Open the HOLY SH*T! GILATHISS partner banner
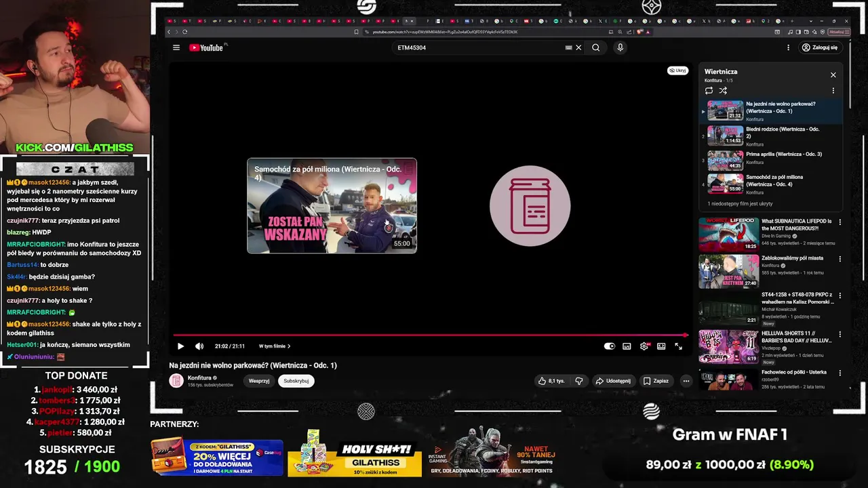Screen dimensions: 868x488 pyautogui.click(x=355, y=453)
